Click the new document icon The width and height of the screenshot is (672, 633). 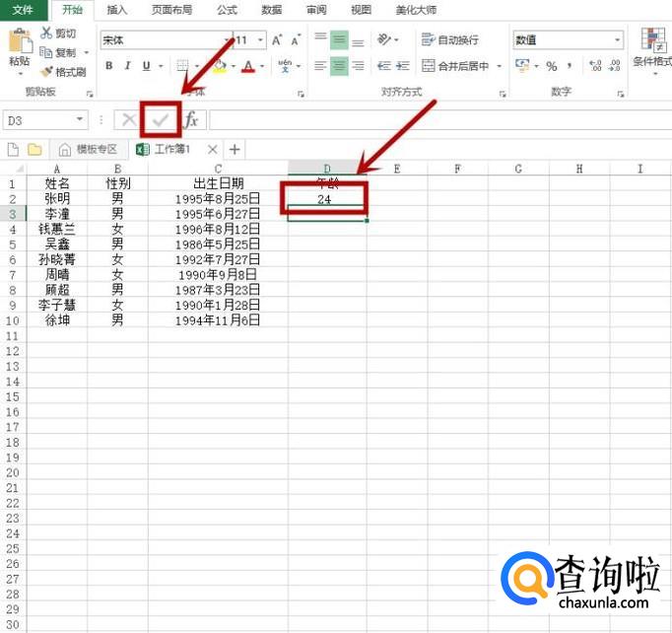pyautogui.click(x=13, y=149)
